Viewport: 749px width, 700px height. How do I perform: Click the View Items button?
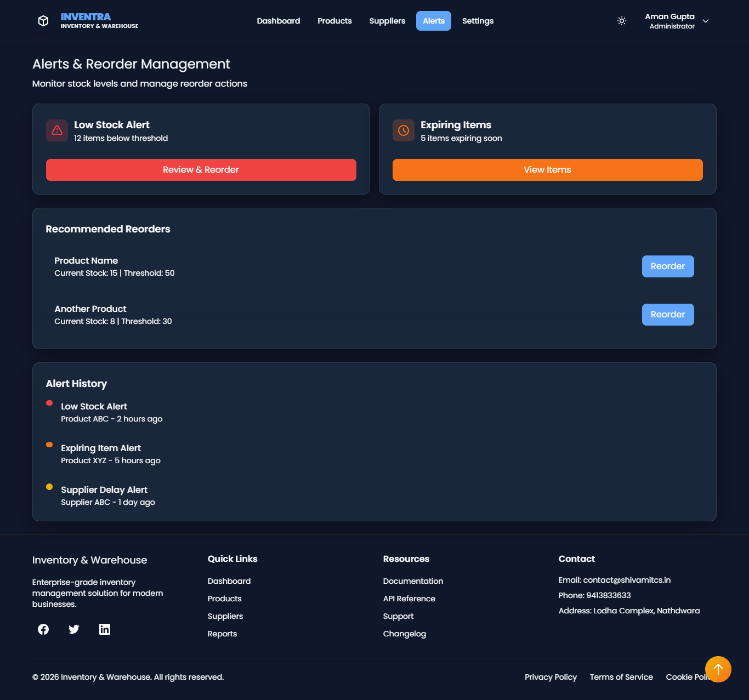[548, 170]
